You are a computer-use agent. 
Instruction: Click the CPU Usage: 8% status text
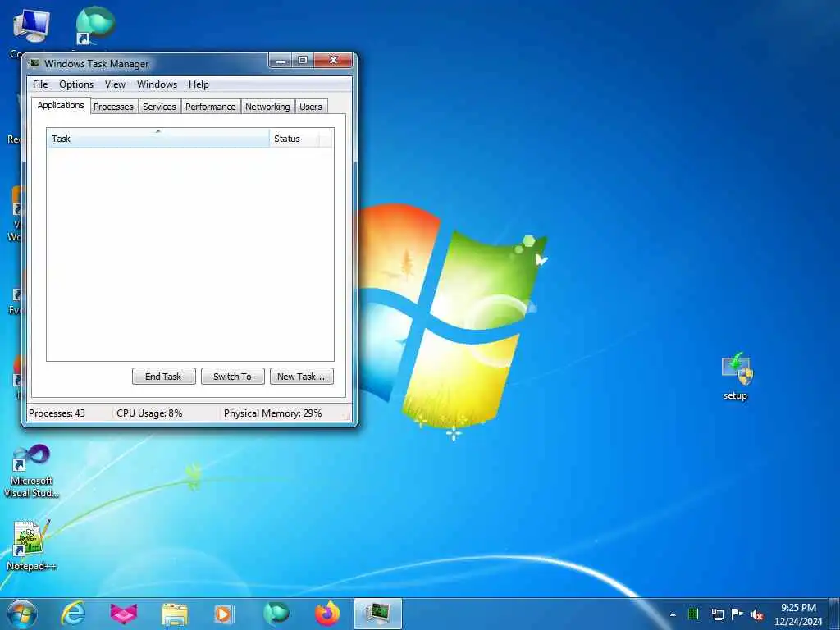pyautogui.click(x=149, y=413)
